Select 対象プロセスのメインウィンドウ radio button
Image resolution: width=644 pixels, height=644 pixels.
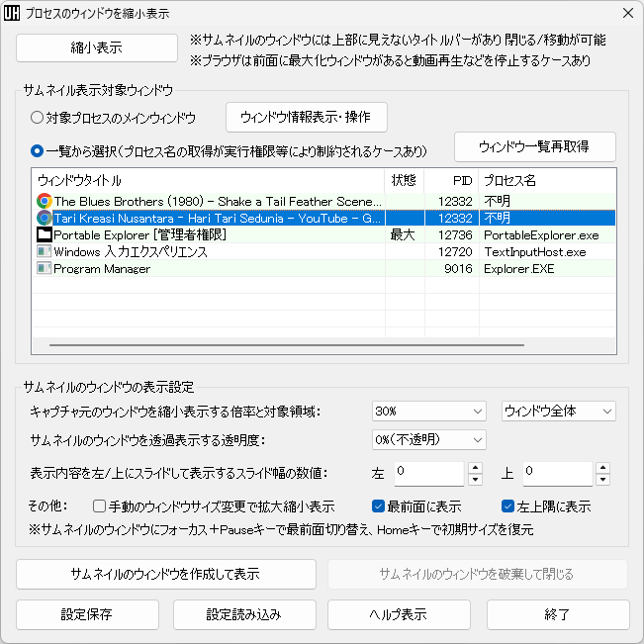pyautogui.click(x=37, y=118)
